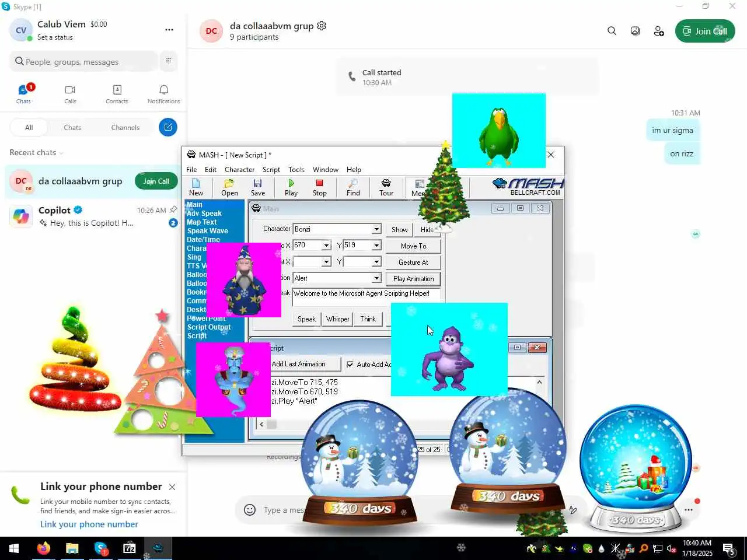The width and height of the screenshot is (747, 560).
Task: Select Adv Speak in MASH sidebar
Action: (204, 213)
